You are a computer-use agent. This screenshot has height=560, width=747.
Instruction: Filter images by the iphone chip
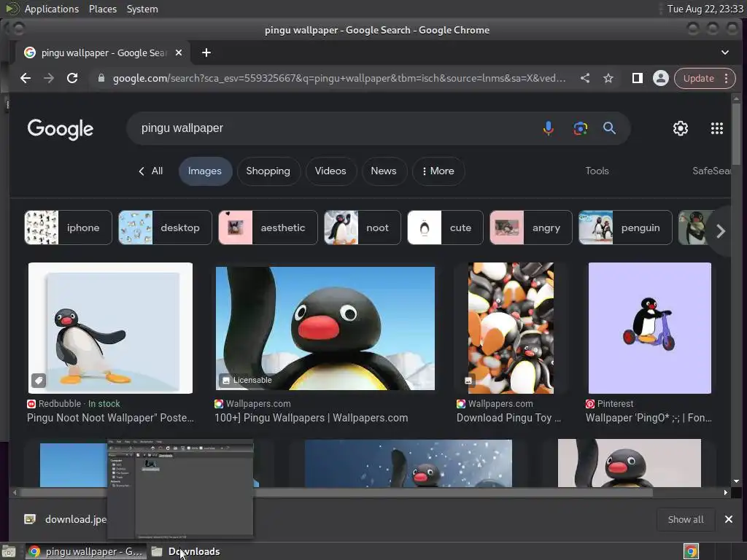68,227
